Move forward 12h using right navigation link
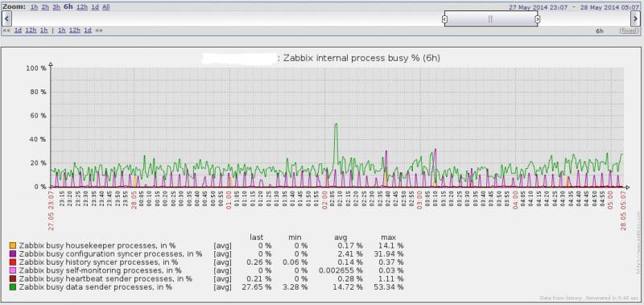This screenshot has height=305, width=644. (x=74, y=31)
